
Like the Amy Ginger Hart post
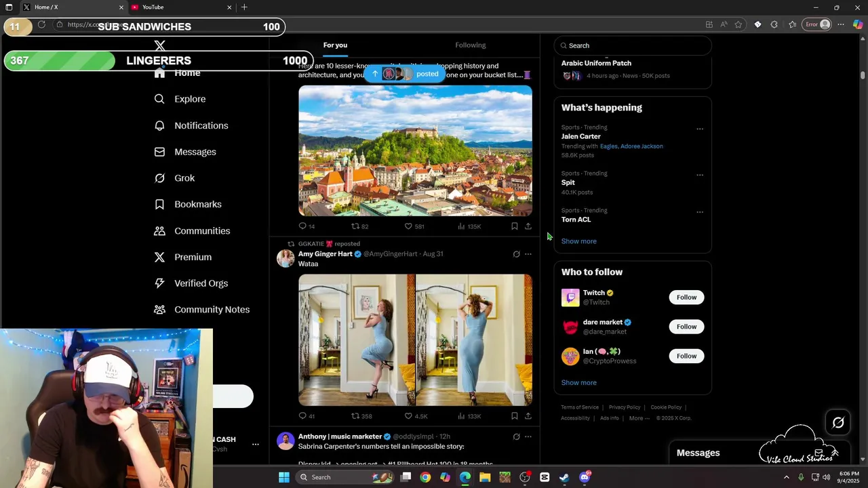[408, 416]
